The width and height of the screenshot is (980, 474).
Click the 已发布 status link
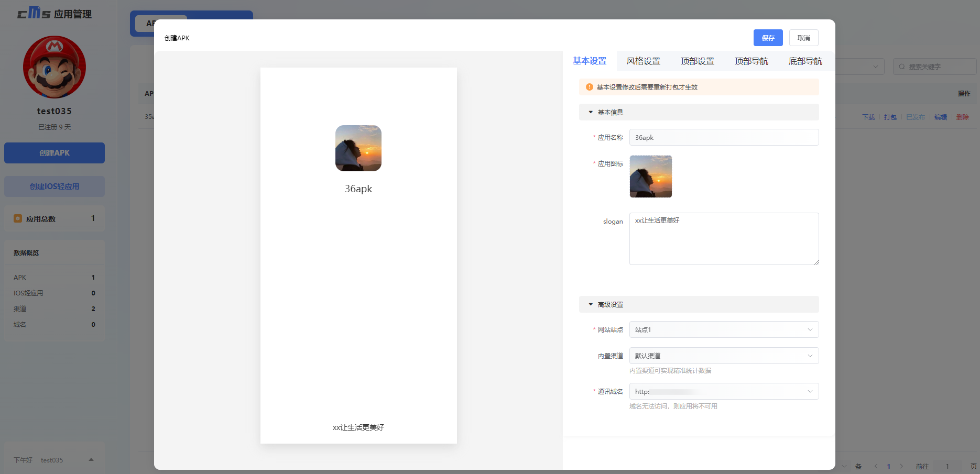click(916, 117)
